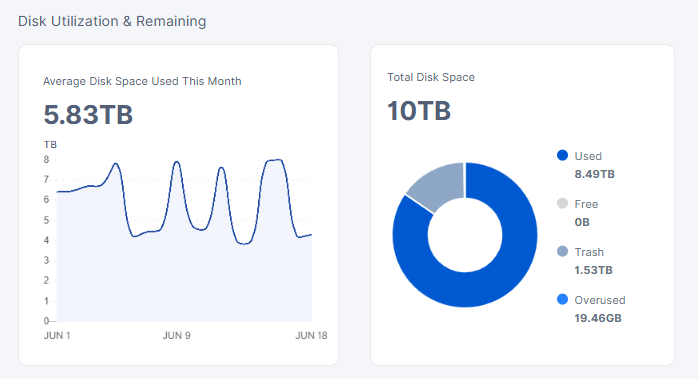Click the 8.49TB used value

(x=594, y=174)
